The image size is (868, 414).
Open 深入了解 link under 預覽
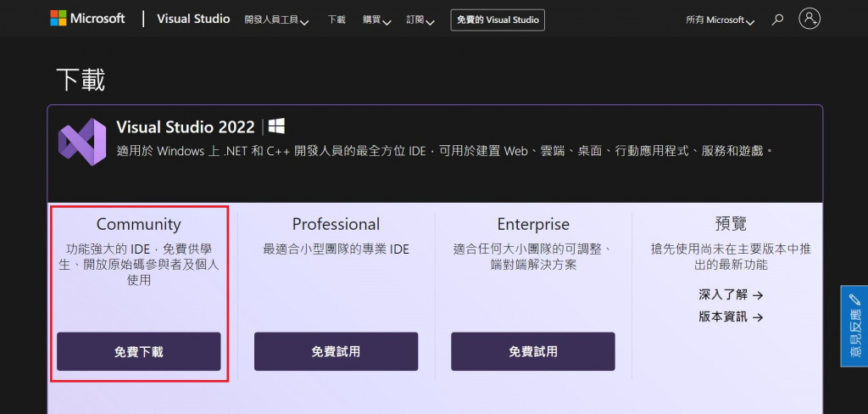click(731, 295)
